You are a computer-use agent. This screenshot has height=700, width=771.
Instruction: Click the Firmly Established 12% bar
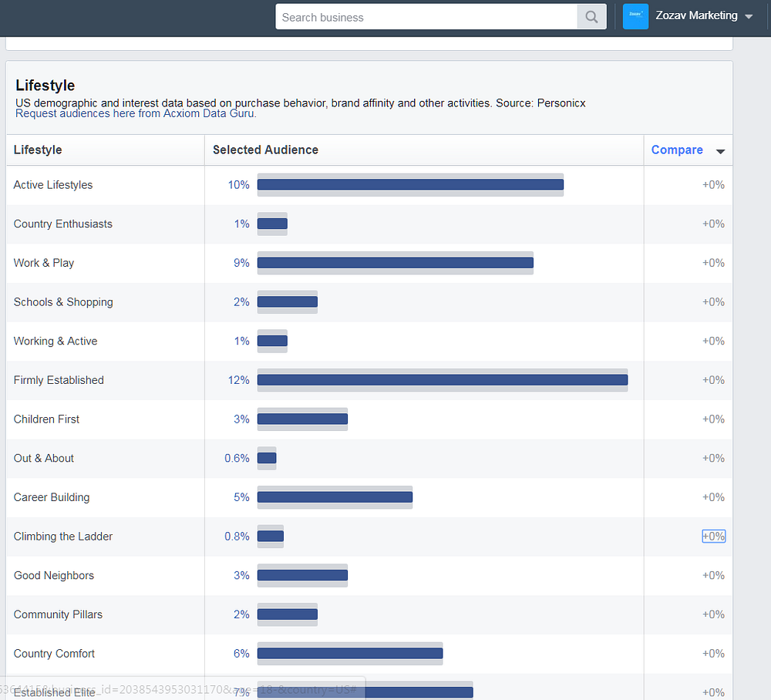(443, 380)
